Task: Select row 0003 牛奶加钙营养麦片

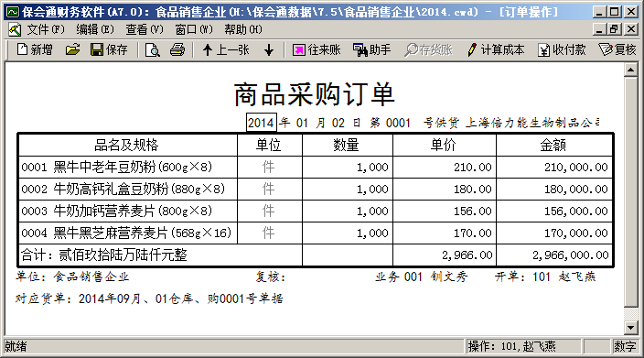Action: pyautogui.click(x=128, y=211)
